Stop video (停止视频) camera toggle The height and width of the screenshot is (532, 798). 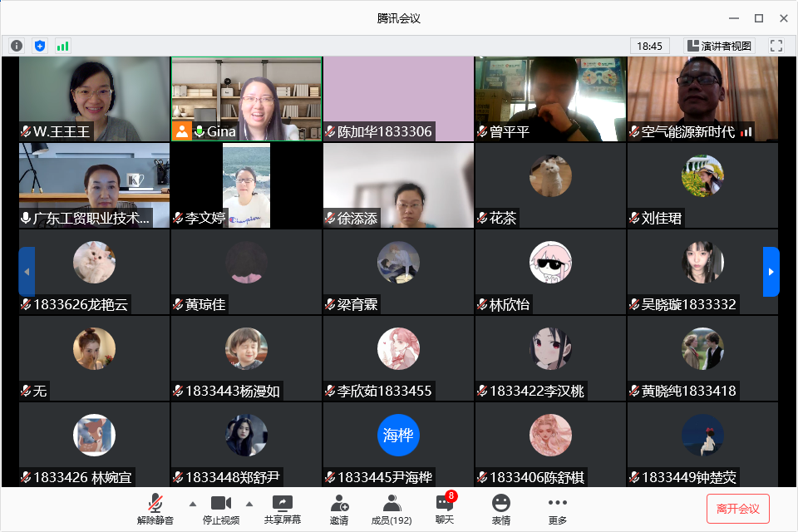(220, 509)
